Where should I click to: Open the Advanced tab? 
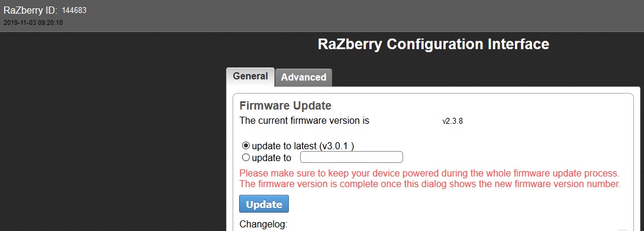click(304, 77)
